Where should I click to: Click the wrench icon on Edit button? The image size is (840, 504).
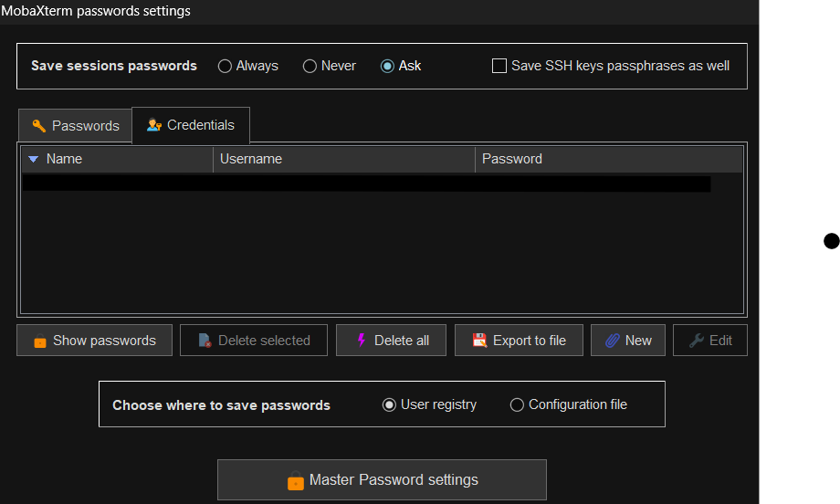pyautogui.click(x=697, y=341)
